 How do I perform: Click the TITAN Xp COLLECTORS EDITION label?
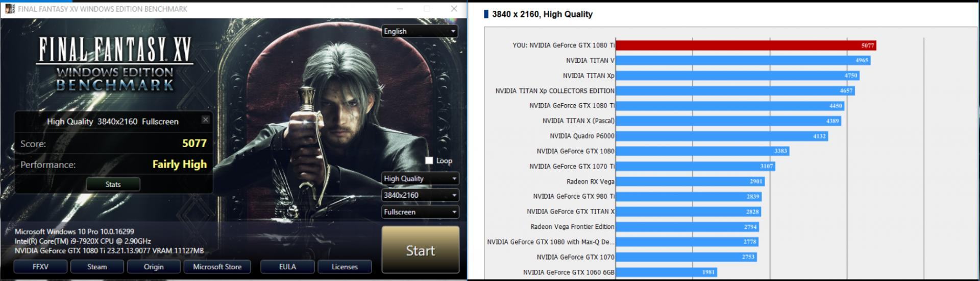(x=555, y=91)
